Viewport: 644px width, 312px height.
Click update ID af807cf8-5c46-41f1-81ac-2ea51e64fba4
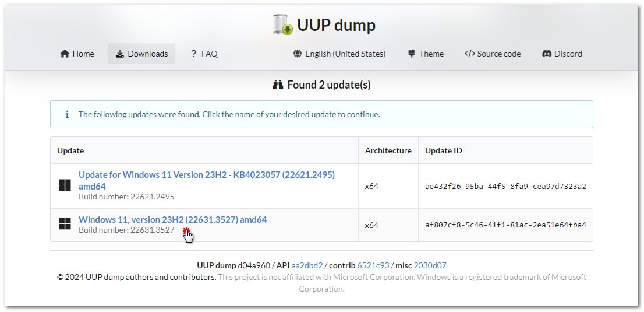505,225
